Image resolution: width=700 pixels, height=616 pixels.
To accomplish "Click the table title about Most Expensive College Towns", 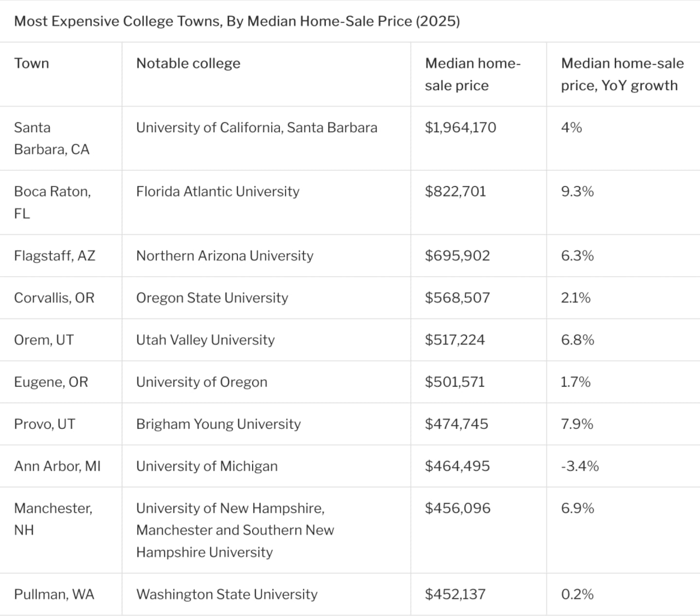I will (237, 21).
